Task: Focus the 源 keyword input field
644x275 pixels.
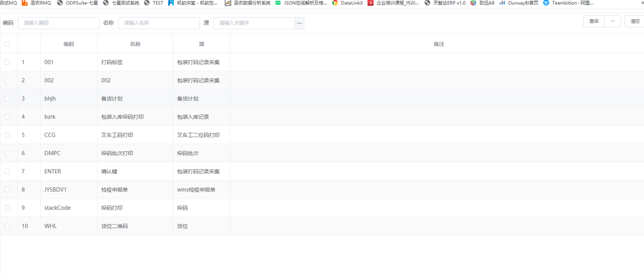Action: 254,23
